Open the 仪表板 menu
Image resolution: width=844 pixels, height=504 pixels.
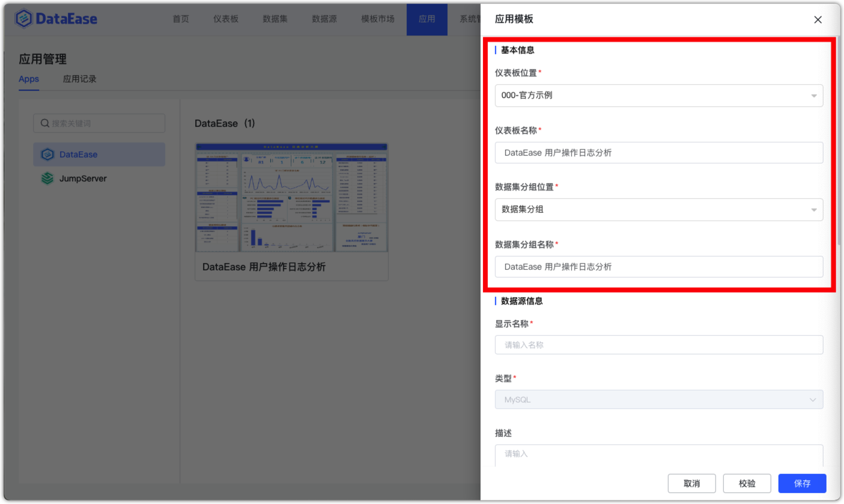226,19
